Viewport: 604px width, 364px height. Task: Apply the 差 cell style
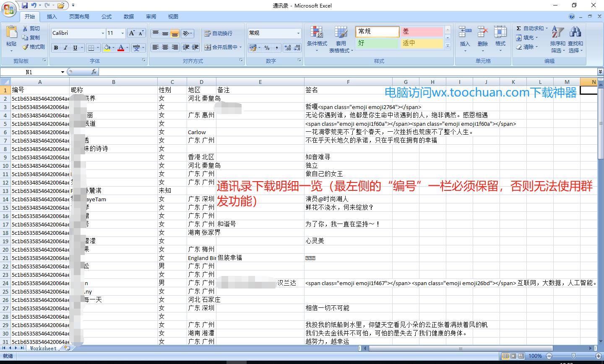[x=422, y=31]
